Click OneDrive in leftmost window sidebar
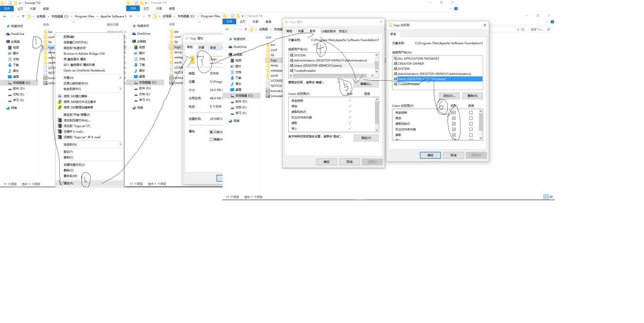The width and height of the screenshot is (644, 323). pos(15,34)
